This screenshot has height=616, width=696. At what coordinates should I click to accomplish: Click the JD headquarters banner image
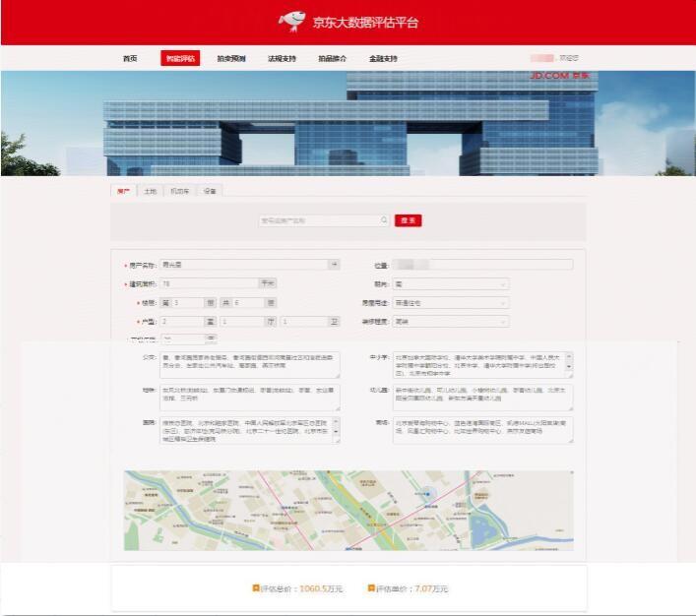click(x=348, y=123)
